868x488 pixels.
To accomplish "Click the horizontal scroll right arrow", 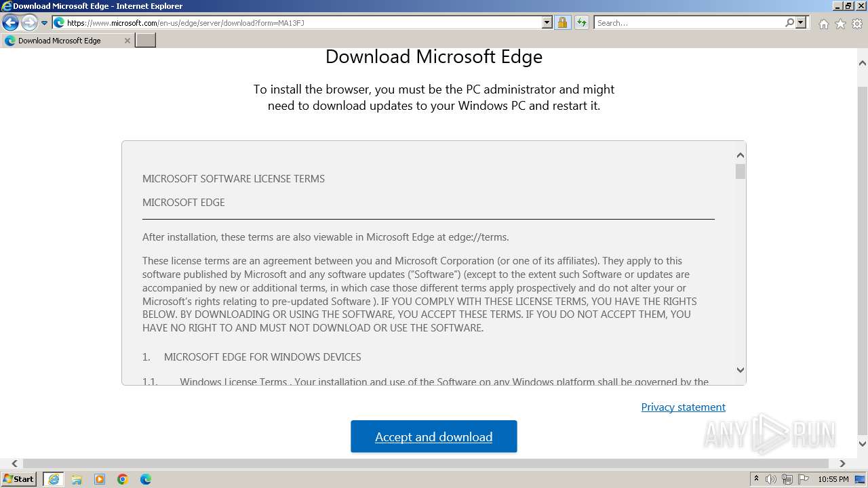I will (842, 464).
